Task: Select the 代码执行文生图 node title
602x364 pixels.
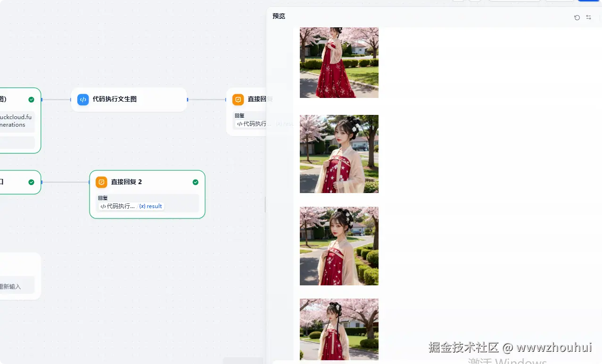Action: [x=115, y=99]
